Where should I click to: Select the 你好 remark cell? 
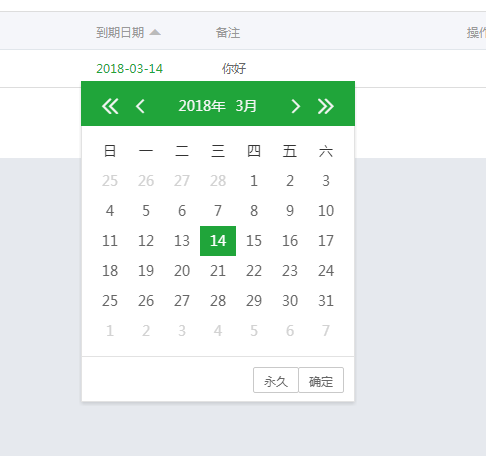234,69
